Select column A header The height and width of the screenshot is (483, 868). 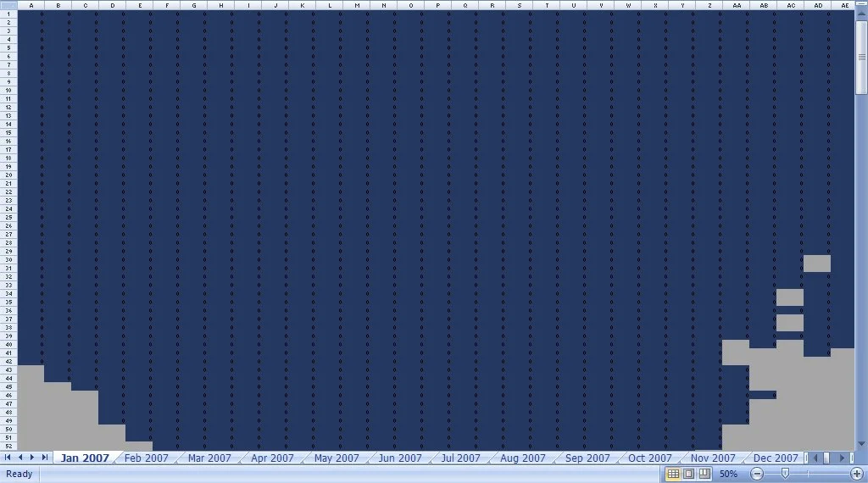(31, 5)
